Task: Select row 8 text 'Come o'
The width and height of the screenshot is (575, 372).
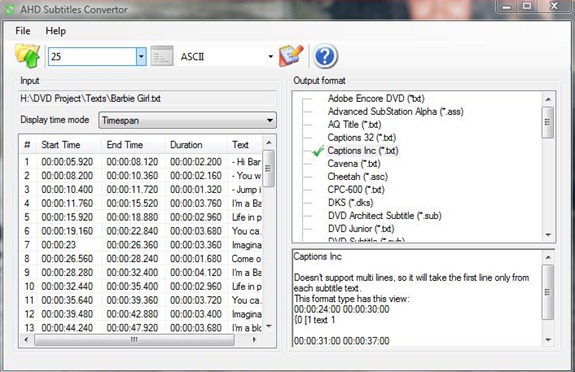Action: 246,259
